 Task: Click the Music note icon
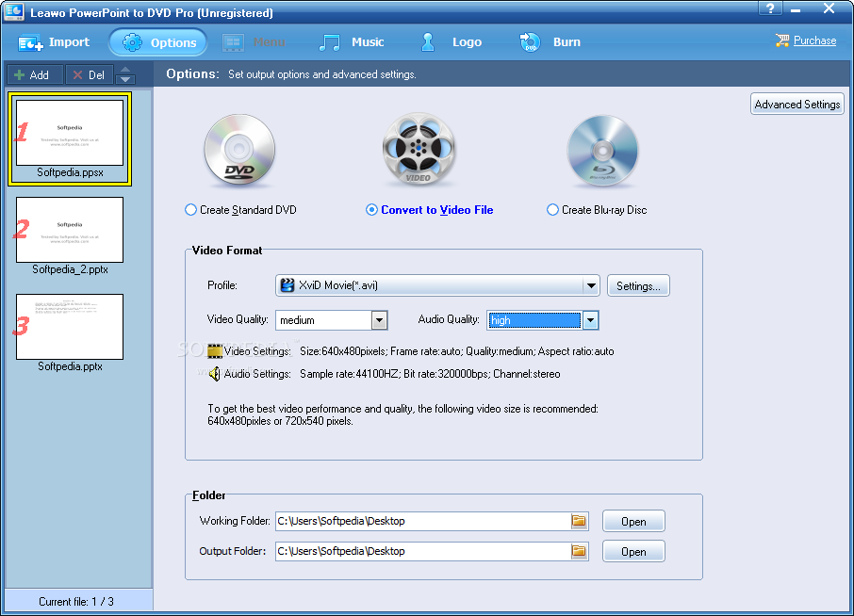329,42
